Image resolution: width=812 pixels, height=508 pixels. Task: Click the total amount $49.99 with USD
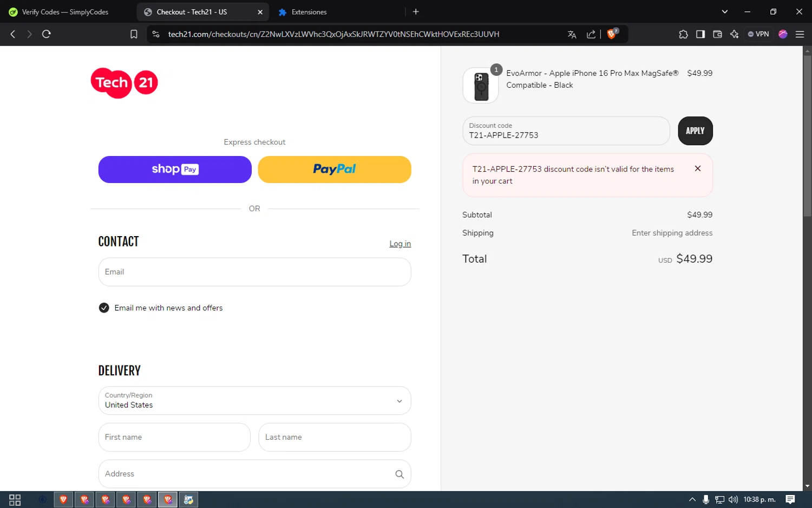685,259
